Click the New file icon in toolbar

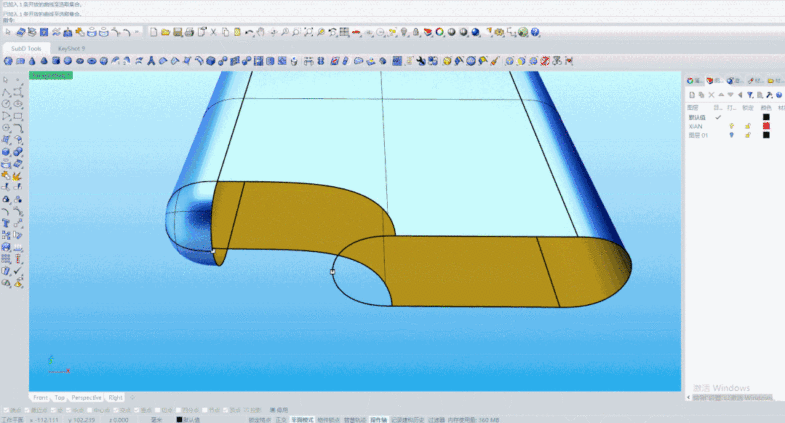(x=153, y=33)
